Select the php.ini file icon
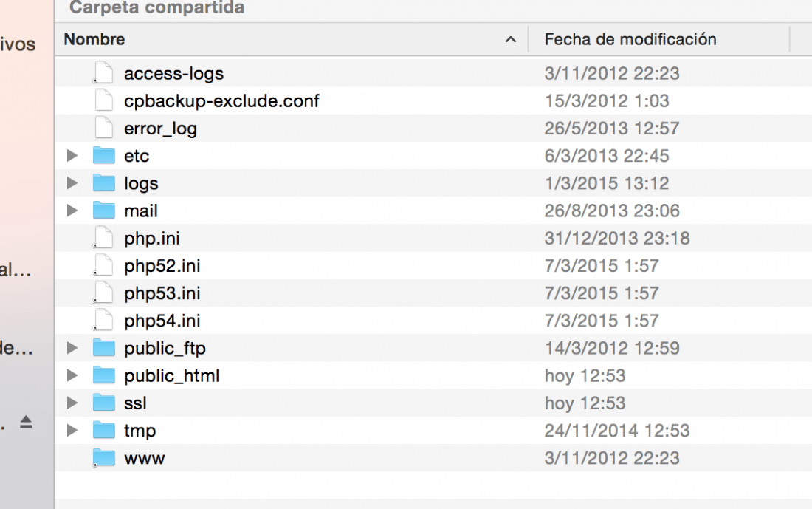Image resolution: width=812 pixels, height=509 pixels. (x=103, y=238)
